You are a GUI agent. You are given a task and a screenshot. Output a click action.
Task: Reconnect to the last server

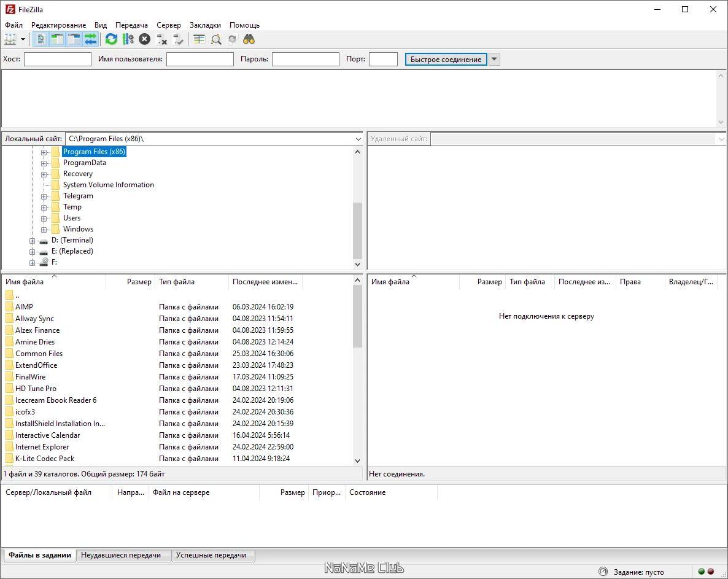[178, 39]
